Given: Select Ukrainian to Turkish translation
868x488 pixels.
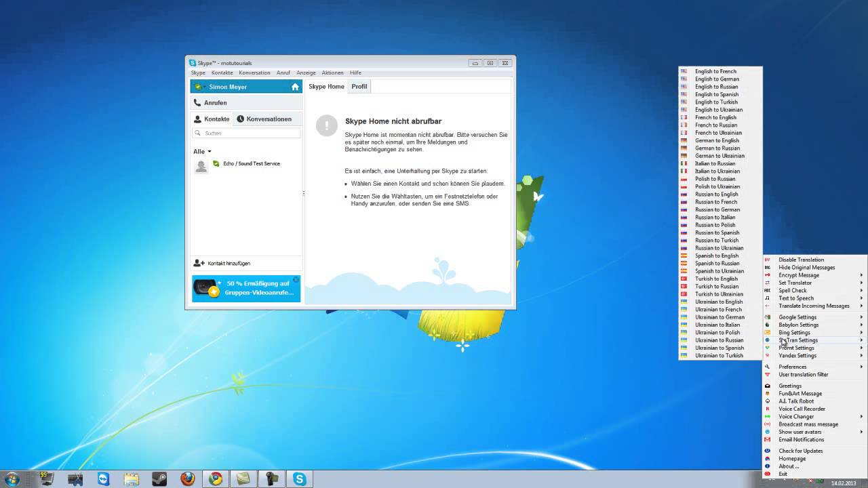Looking at the screenshot, I should click(x=720, y=355).
